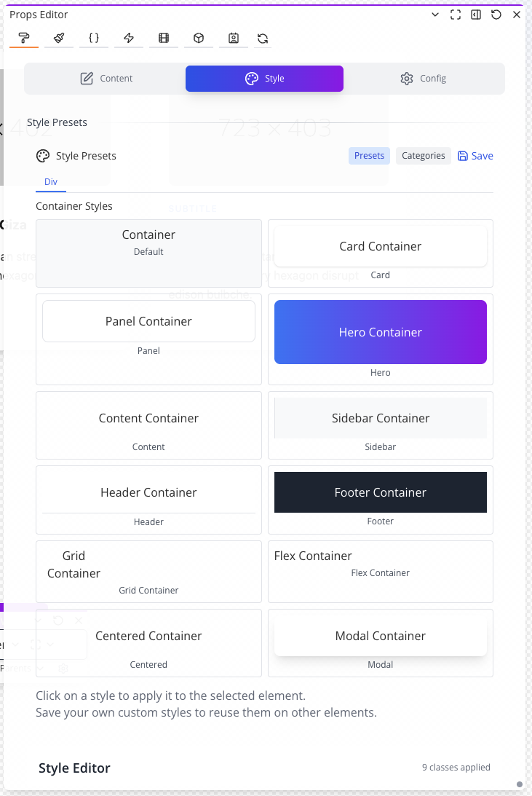The width and height of the screenshot is (532, 796).
Task: Apply the Footer Container style preset
Action: (x=380, y=492)
